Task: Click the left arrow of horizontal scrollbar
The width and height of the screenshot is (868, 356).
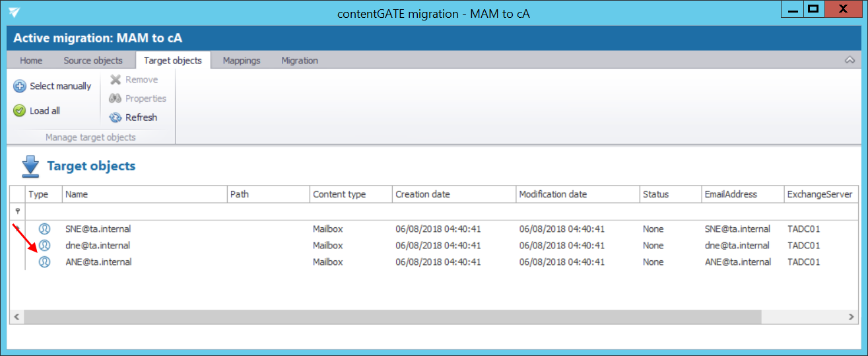Action: coord(17,317)
